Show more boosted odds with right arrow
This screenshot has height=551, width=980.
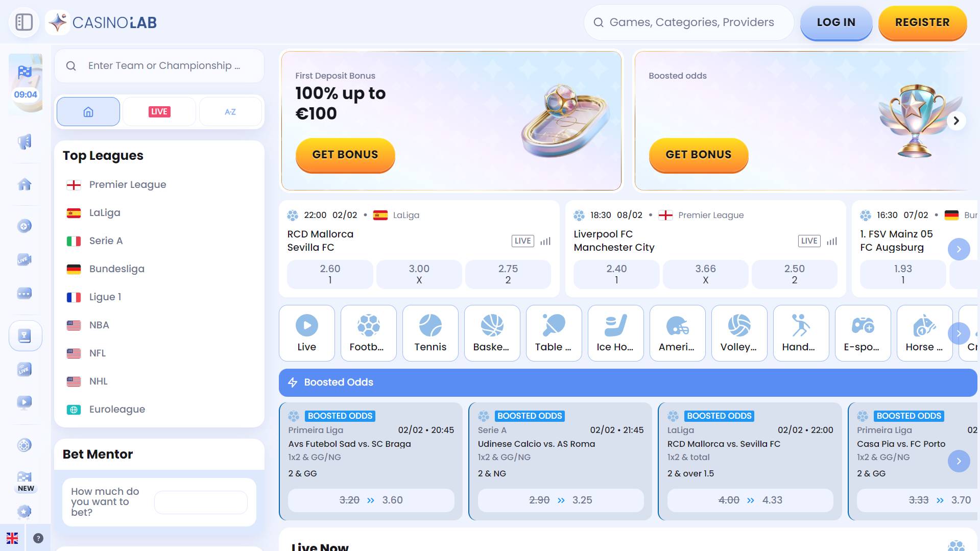click(959, 461)
